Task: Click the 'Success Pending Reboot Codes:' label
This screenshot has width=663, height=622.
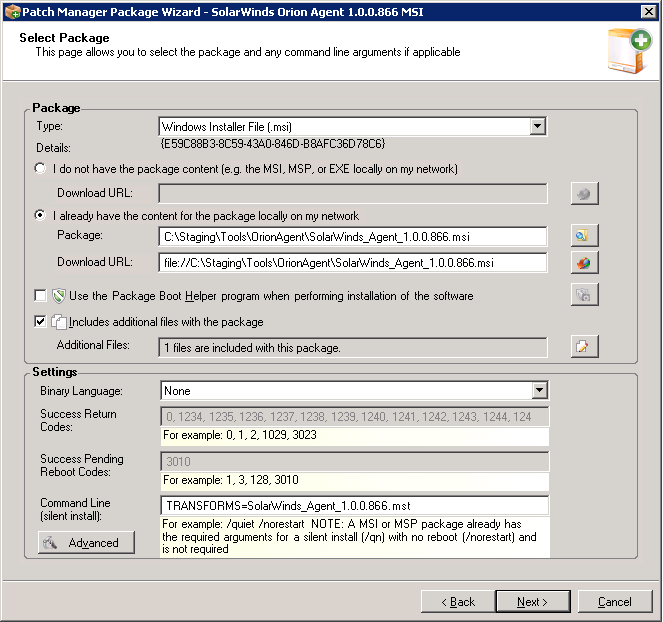Action: (82, 465)
